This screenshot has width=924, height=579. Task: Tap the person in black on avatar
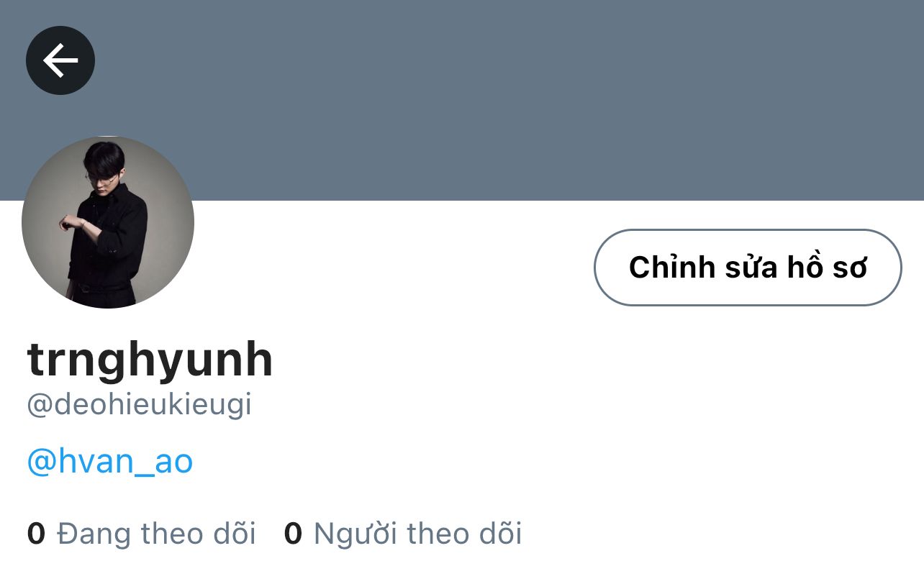tap(105, 223)
